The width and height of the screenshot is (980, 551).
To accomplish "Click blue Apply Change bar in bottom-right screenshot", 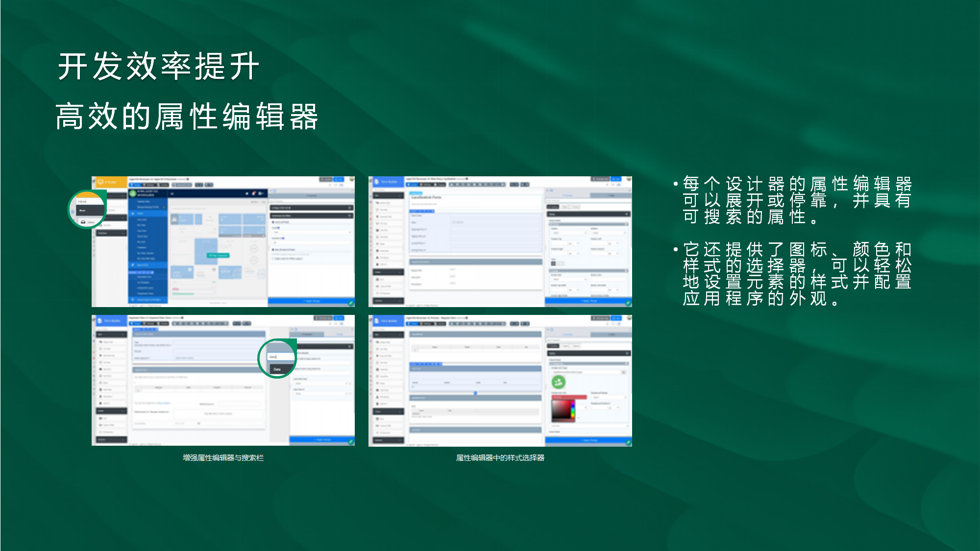I will tap(588, 440).
